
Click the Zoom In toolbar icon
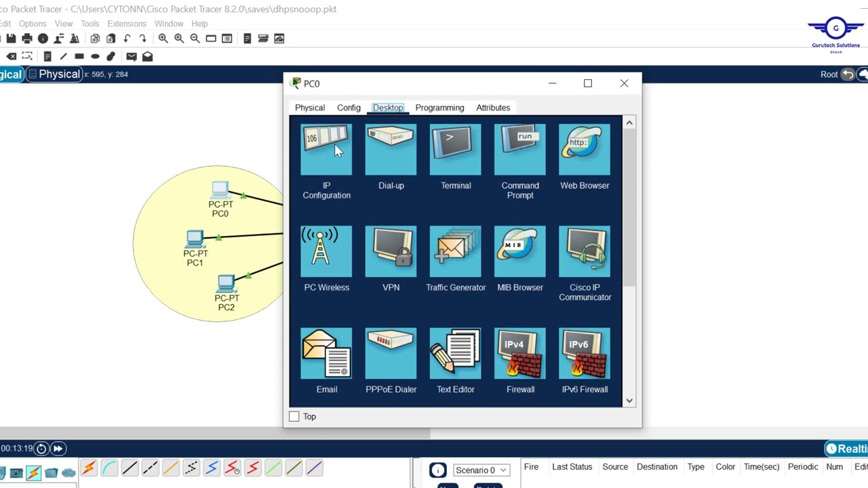(x=163, y=39)
